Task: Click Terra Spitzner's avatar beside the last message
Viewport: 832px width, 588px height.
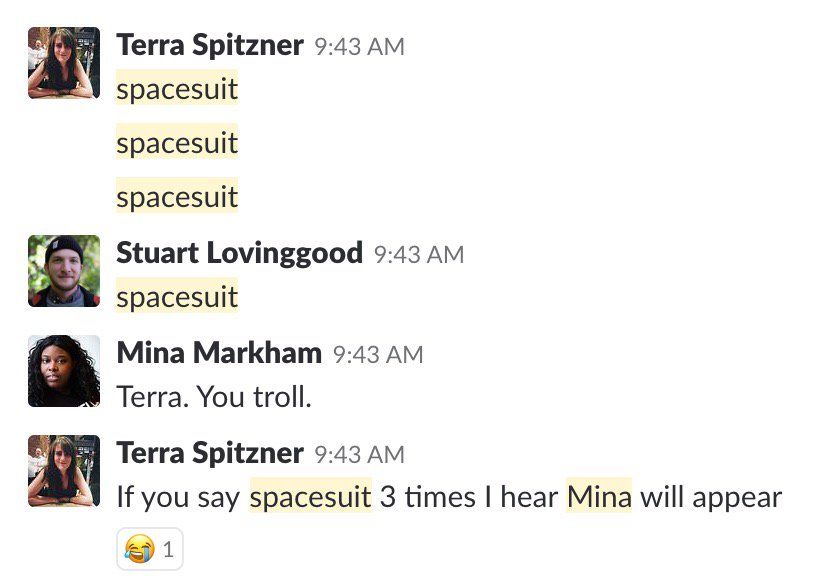Action: [64, 470]
